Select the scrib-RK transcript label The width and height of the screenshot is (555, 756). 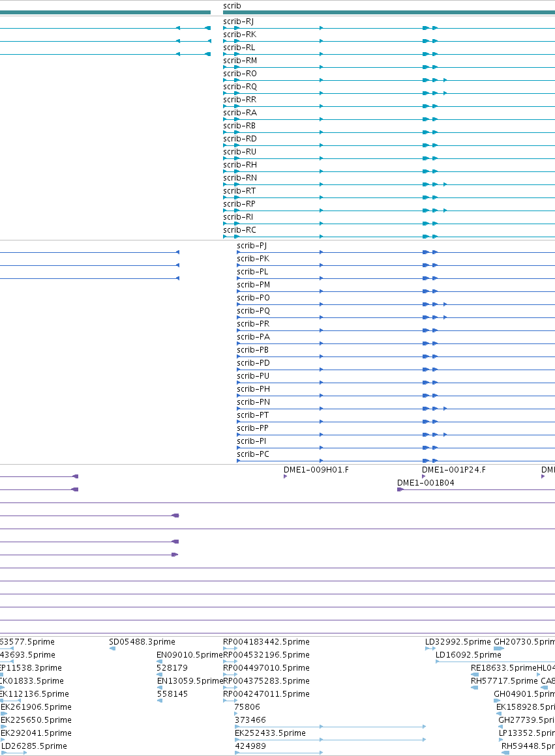pyautogui.click(x=240, y=35)
